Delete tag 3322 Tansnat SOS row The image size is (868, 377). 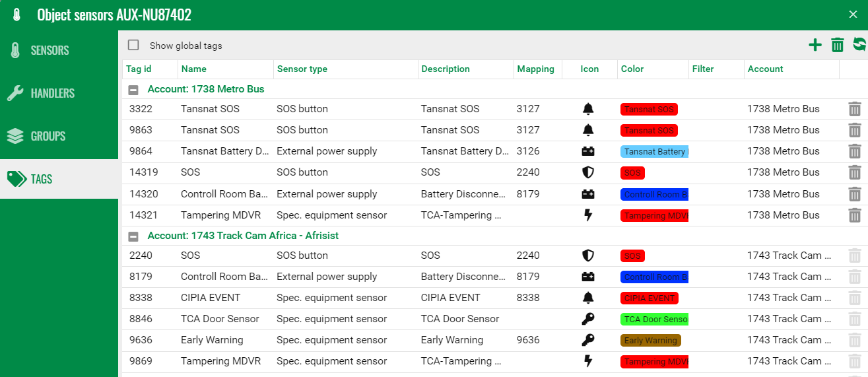[855, 109]
